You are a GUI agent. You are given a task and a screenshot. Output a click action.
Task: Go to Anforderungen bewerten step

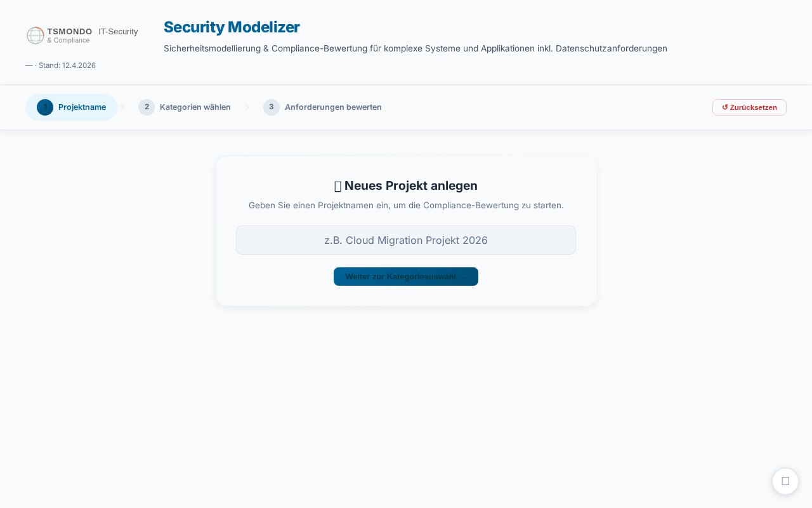(x=323, y=107)
